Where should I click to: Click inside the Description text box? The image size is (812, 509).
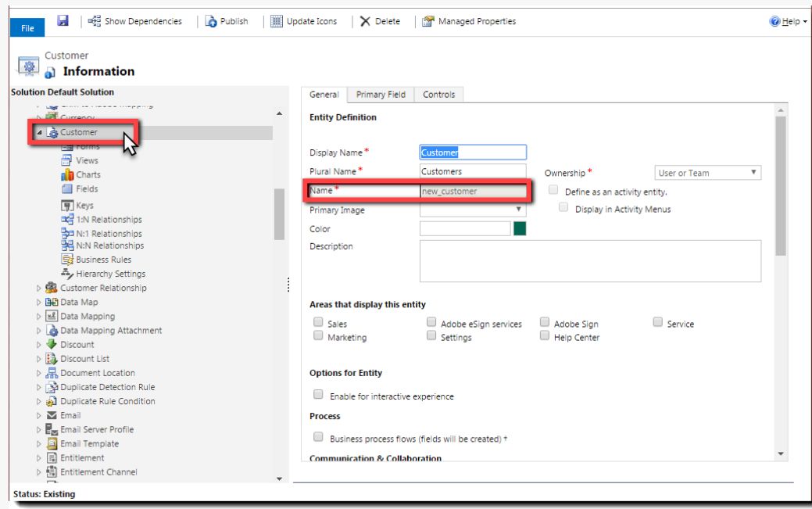coord(590,260)
